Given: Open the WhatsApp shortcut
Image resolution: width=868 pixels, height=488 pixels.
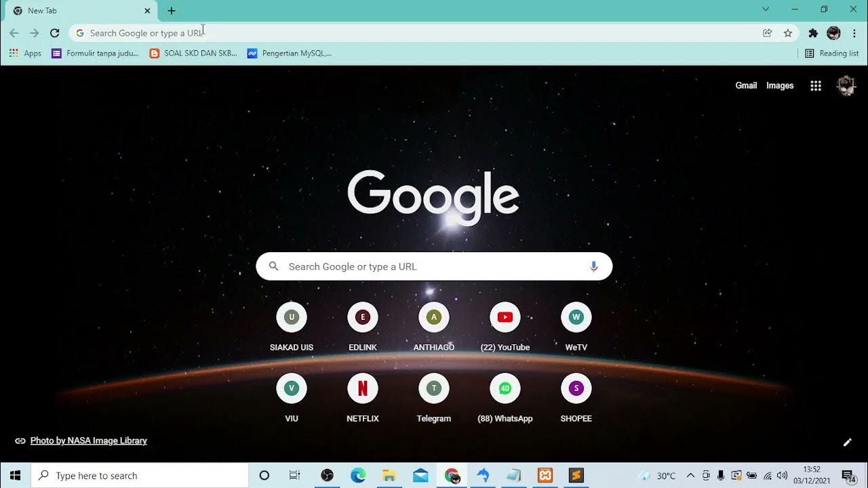Looking at the screenshot, I should (x=505, y=399).
